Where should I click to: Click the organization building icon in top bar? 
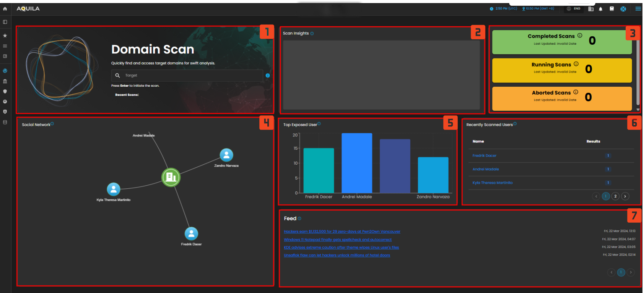pyautogui.click(x=590, y=9)
